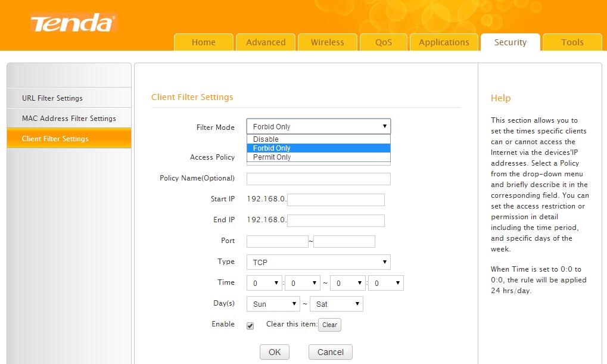Click the Day(s) label
Image resolution: width=607 pixels, height=364 pixels.
coord(224,303)
